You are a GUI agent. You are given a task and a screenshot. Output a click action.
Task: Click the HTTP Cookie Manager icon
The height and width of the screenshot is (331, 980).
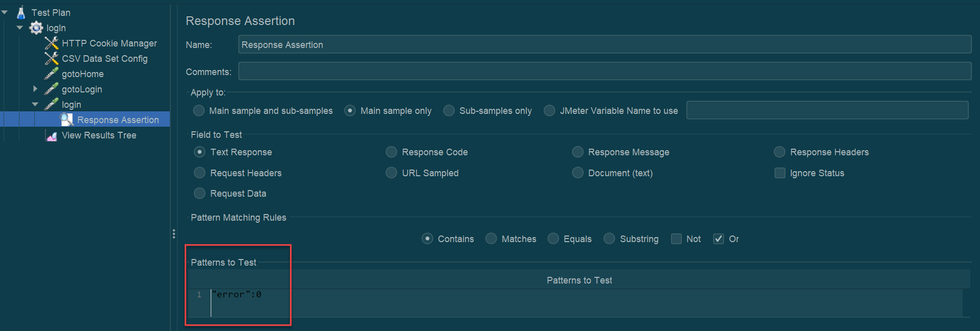52,43
